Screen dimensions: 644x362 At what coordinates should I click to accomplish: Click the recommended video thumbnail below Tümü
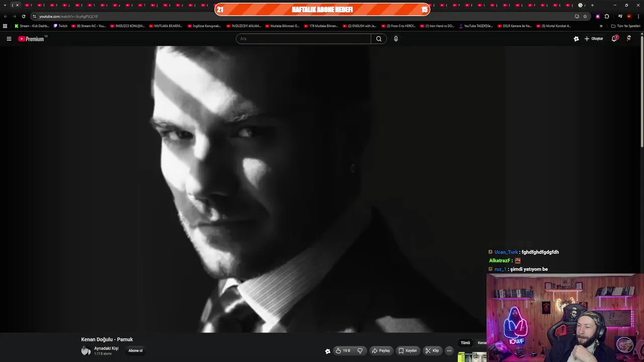point(472,356)
